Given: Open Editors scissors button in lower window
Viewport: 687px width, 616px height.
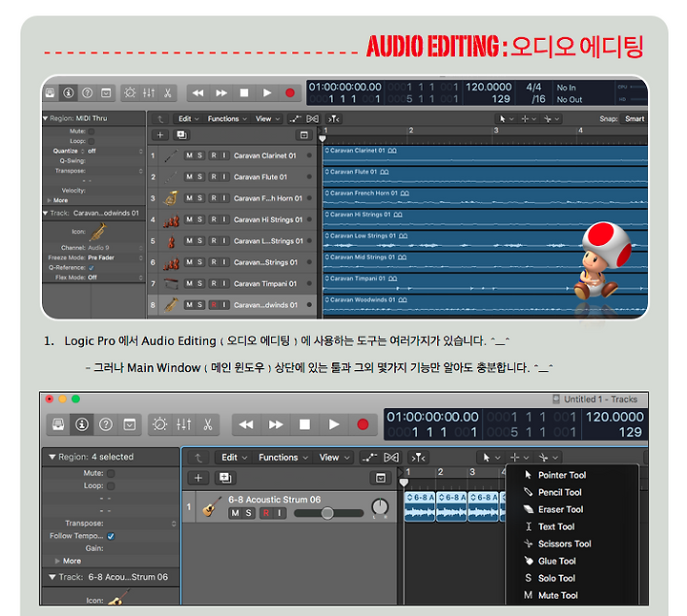Looking at the screenshot, I should coord(208,424).
